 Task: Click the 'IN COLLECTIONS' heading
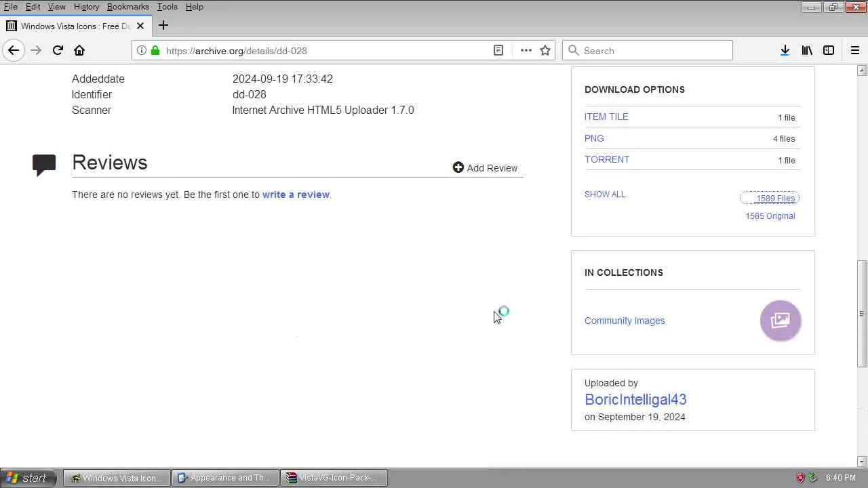click(624, 272)
